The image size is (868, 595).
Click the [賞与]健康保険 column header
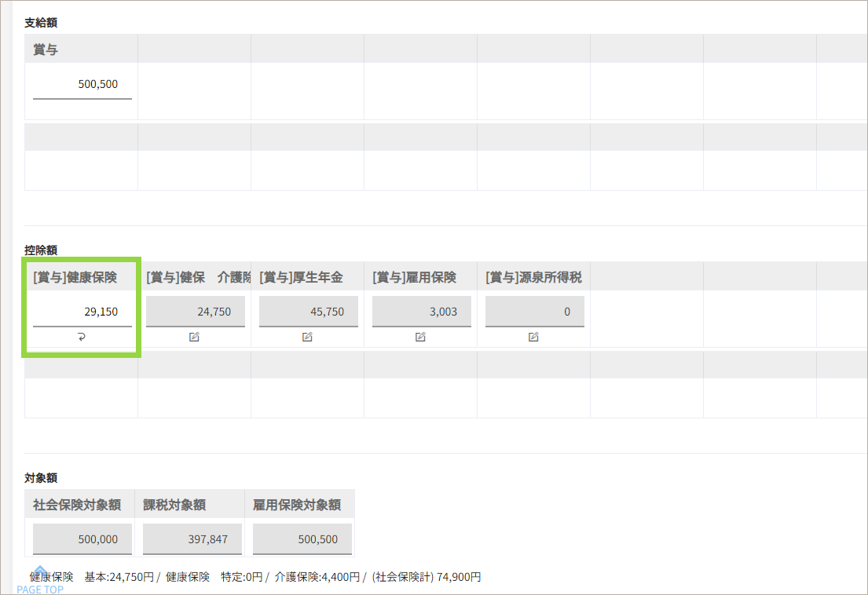coord(75,277)
